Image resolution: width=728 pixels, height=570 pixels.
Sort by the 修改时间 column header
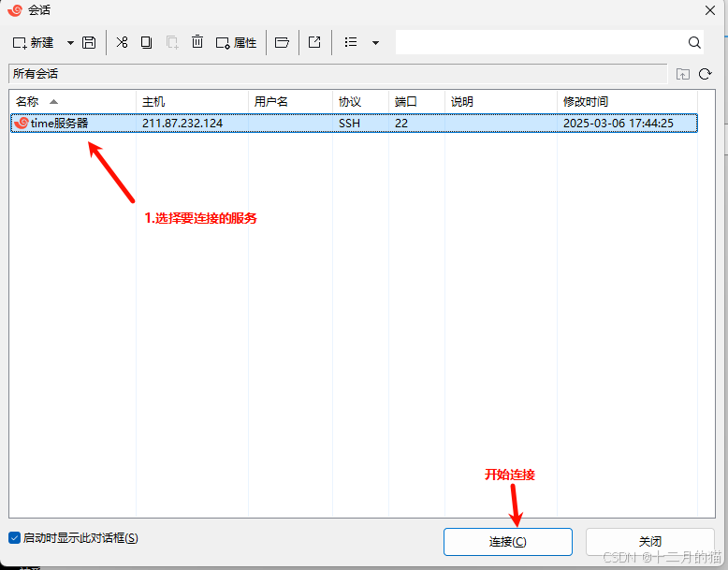pyautogui.click(x=627, y=101)
